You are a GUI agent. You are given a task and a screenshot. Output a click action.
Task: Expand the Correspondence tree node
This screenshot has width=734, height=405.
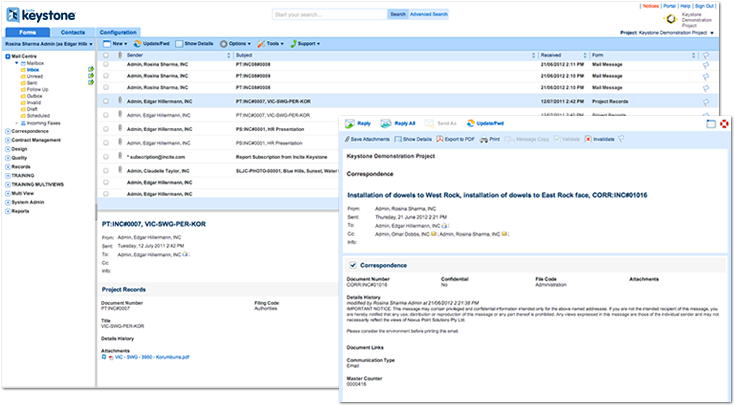point(7,132)
